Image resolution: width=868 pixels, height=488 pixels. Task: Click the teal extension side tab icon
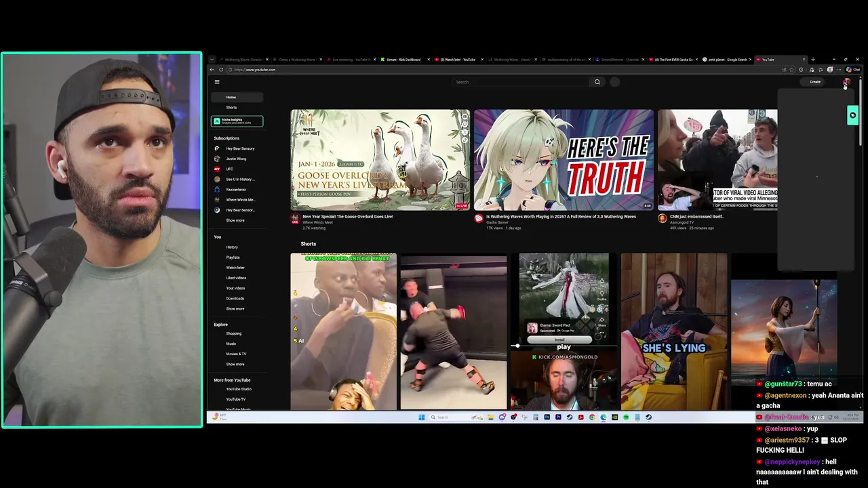click(x=852, y=115)
